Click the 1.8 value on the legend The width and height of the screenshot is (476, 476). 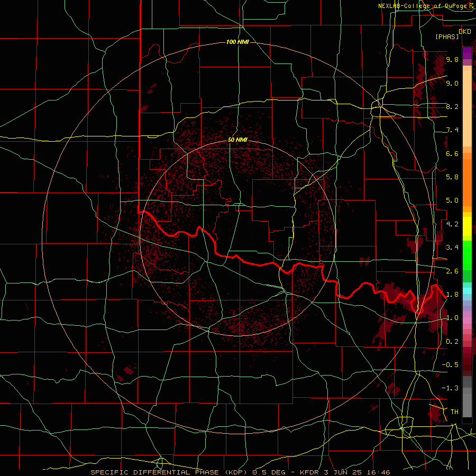(x=452, y=295)
